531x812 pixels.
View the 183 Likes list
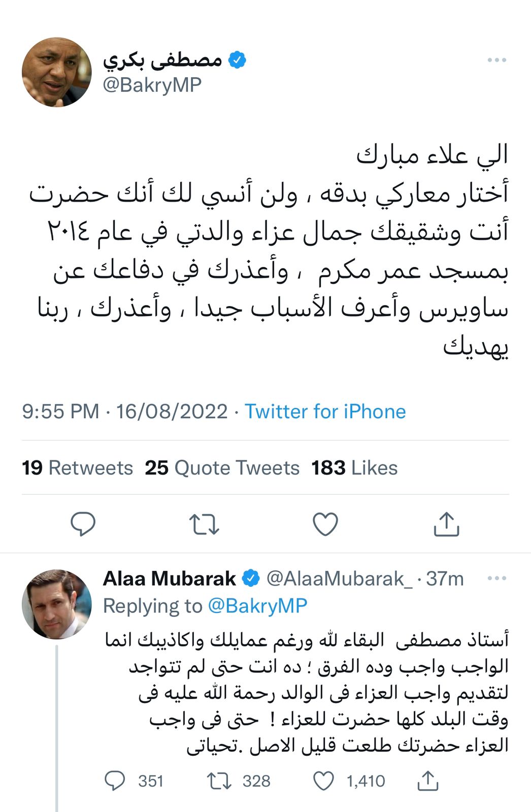(x=354, y=468)
